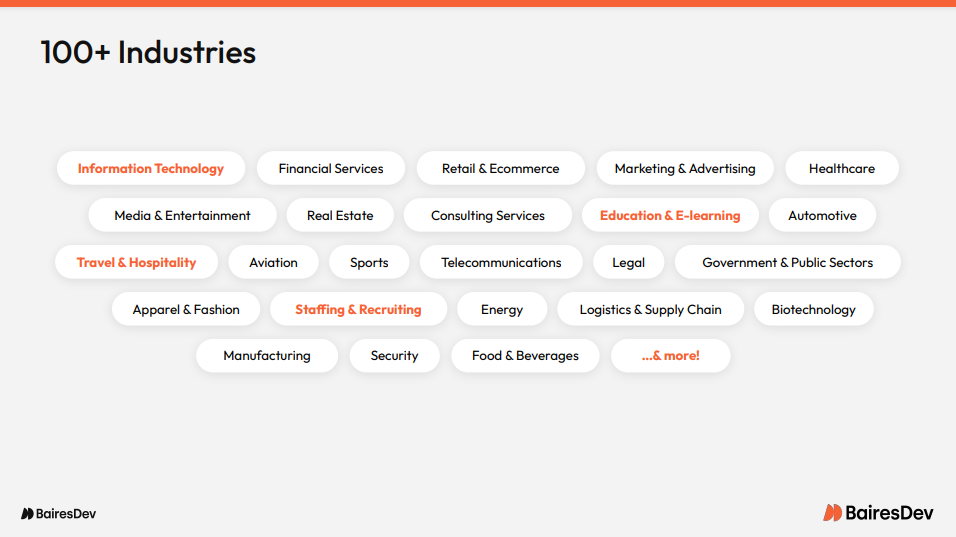Image resolution: width=956 pixels, height=537 pixels.
Task: Select Logistics & Supply Chain pill
Action: pyautogui.click(x=651, y=309)
